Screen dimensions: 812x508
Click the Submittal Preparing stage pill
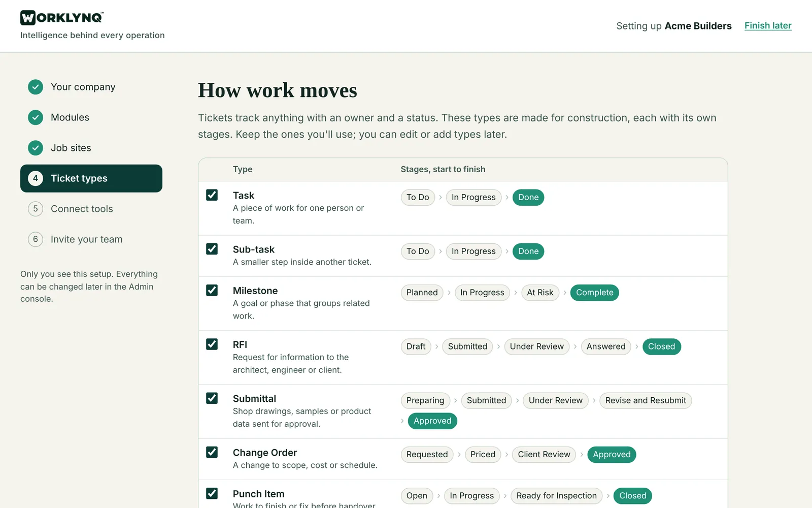[425, 400]
